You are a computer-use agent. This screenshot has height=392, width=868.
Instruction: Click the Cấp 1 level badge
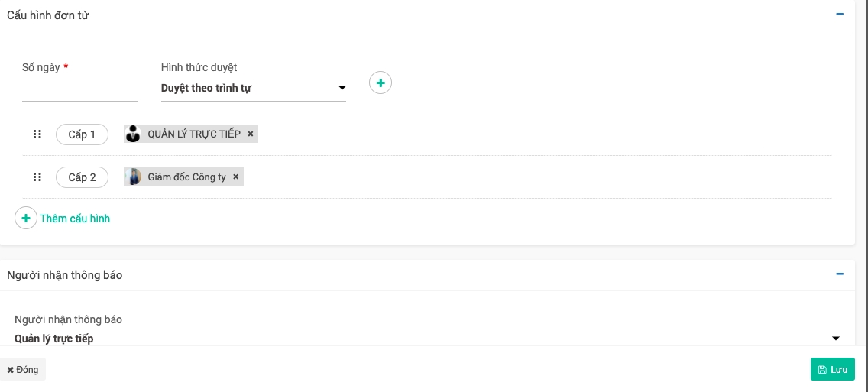[x=82, y=134]
